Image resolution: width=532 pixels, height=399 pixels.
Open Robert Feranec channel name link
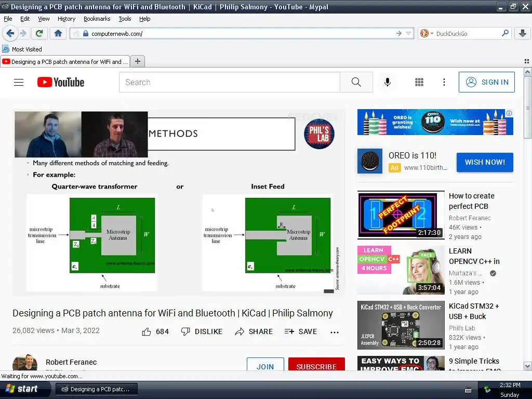click(x=71, y=362)
